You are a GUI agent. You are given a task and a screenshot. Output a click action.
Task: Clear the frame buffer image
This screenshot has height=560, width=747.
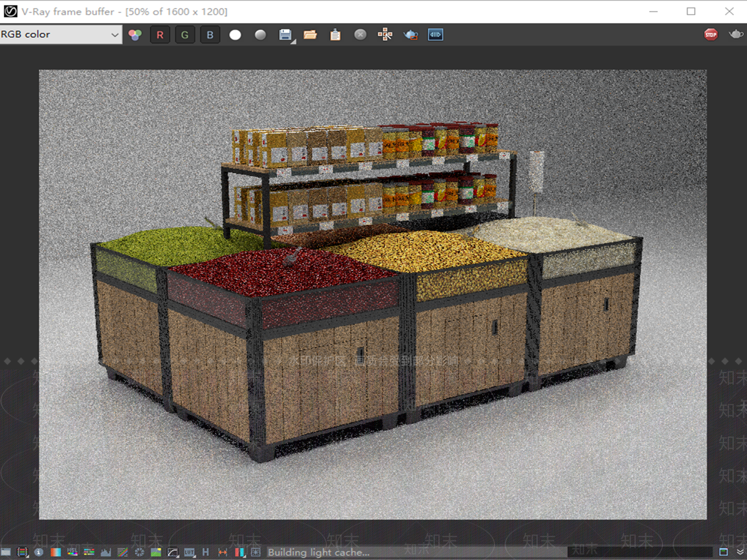[x=360, y=35]
